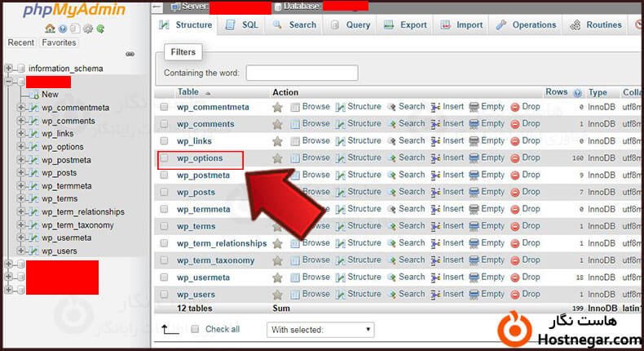Click the Empty icon for wp_users
Image resolution: width=644 pixels, height=351 pixels.
coord(474,295)
